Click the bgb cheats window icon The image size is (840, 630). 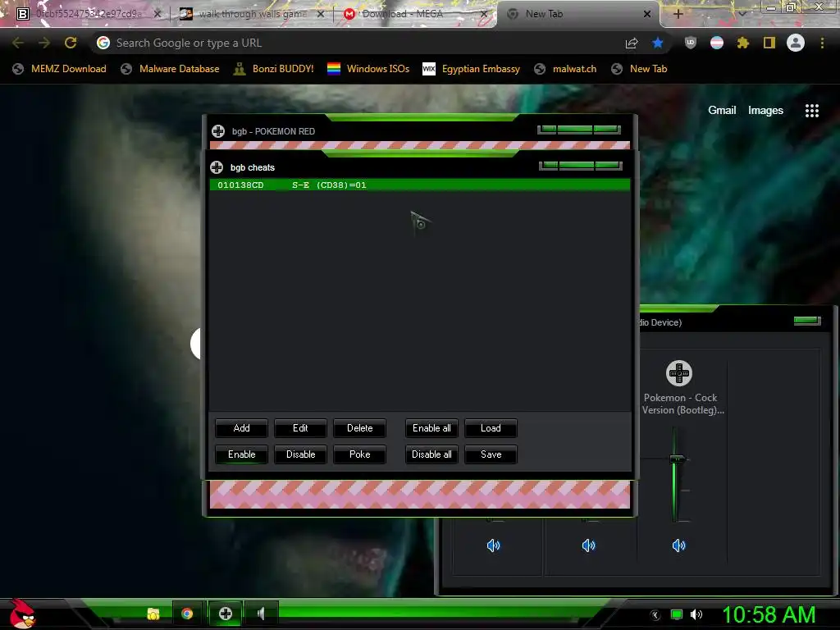tap(217, 167)
